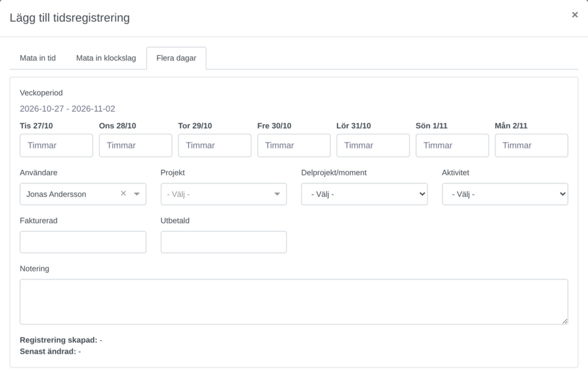
Task: Click the Delprojekt/moment field label
Action: pyautogui.click(x=334, y=172)
